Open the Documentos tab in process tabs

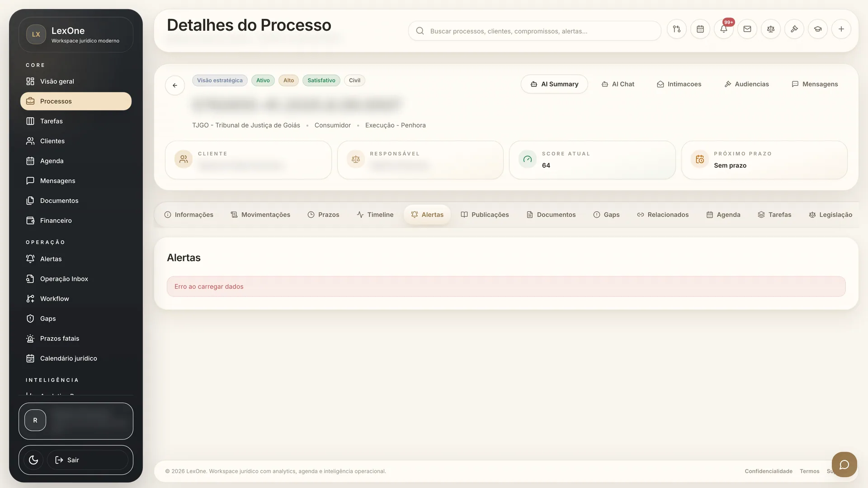click(551, 215)
